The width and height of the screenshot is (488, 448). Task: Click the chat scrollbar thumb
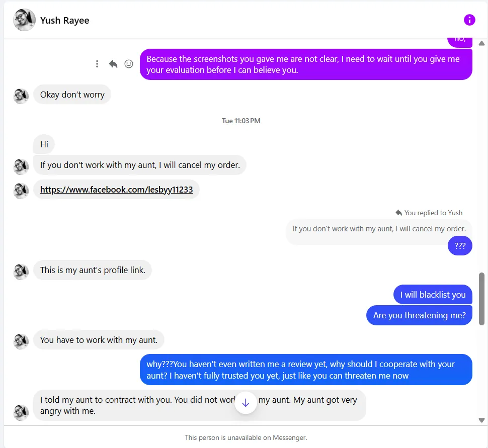(481, 299)
